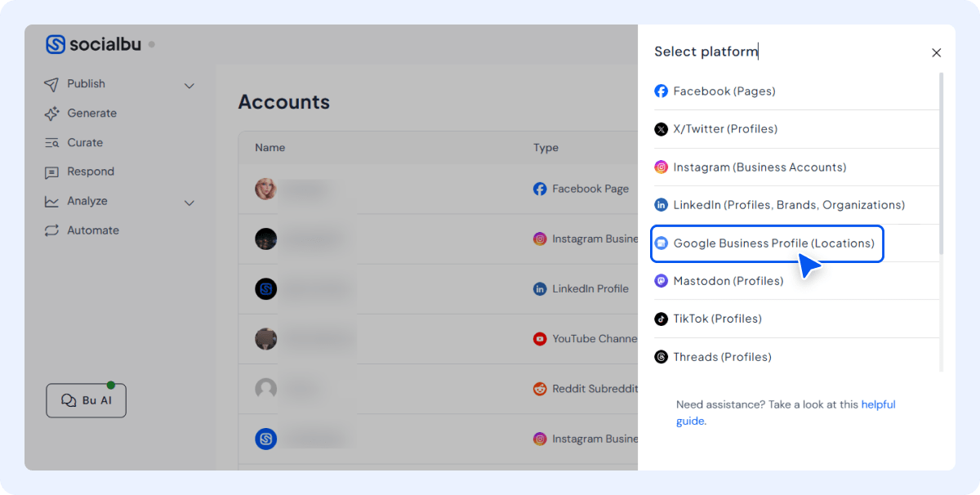Click the SocialBu logo icon

coord(56,44)
